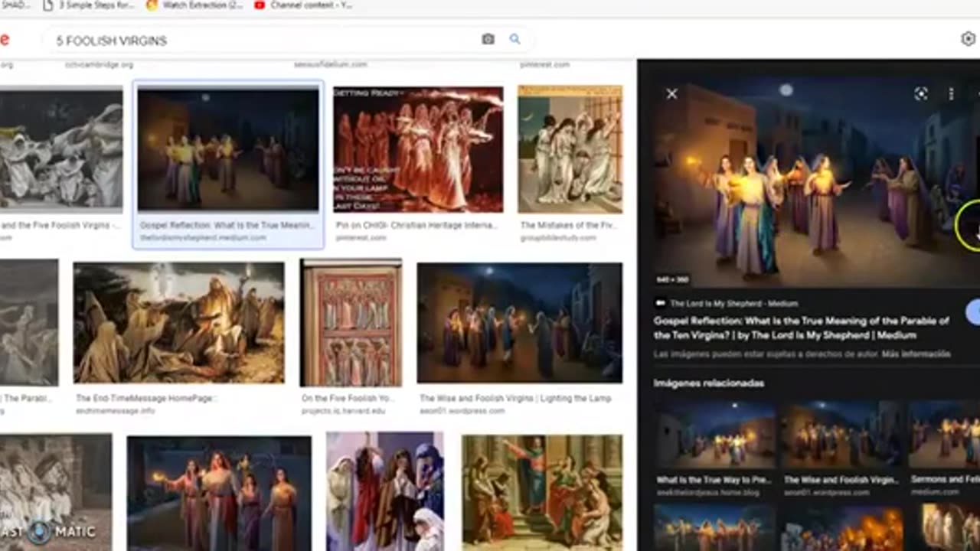Viewport: 980px width, 551px height.
Task: Open the Gospel Reflection title link in preview
Action: coord(802,328)
